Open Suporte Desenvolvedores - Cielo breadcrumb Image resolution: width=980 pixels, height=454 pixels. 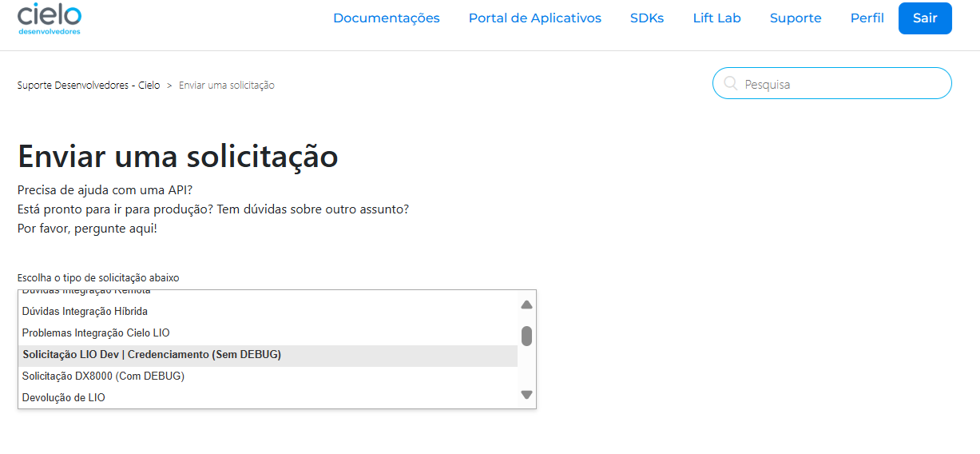89,85
